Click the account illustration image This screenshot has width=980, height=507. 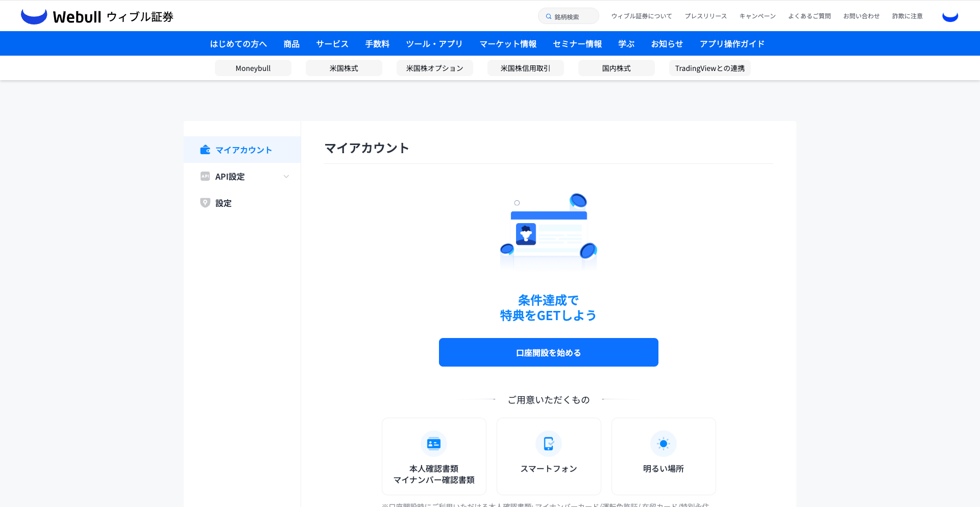[x=549, y=231]
